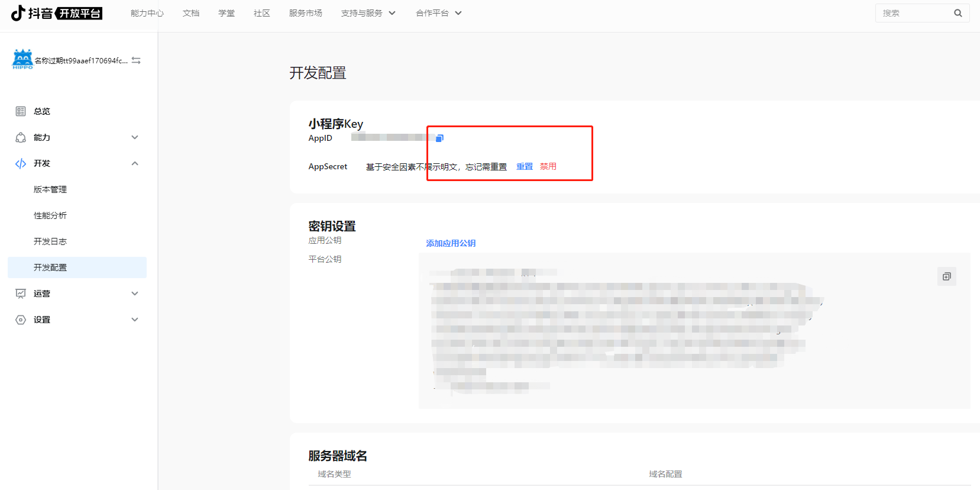Click the HIPPO app avatar
The width and height of the screenshot is (980, 490).
(x=22, y=59)
